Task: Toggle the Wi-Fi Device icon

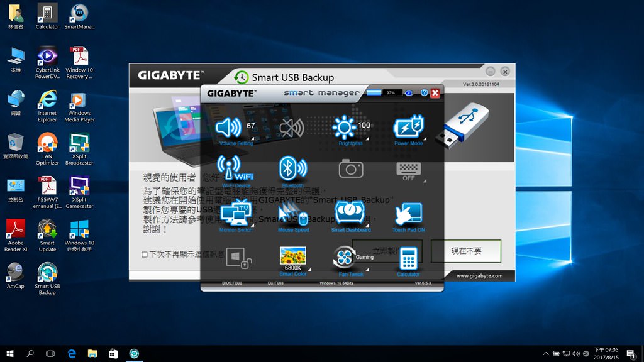Action: 235,168
